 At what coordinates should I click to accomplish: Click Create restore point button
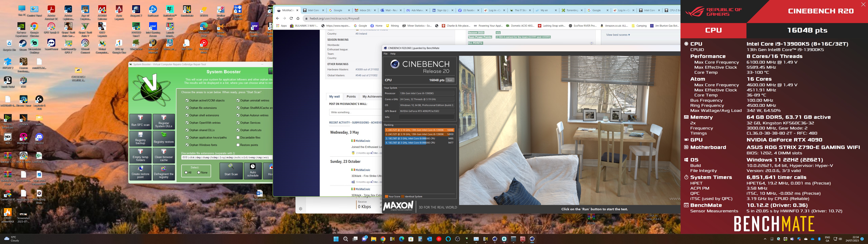141,172
